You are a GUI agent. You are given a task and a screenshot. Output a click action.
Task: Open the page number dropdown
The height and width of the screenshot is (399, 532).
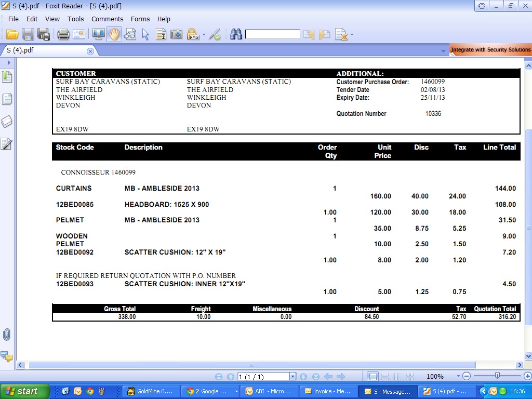tap(292, 377)
